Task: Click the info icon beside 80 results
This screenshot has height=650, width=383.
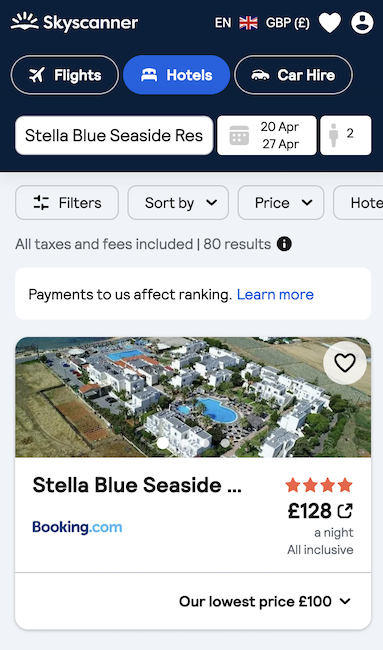Action: coord(284,244)
